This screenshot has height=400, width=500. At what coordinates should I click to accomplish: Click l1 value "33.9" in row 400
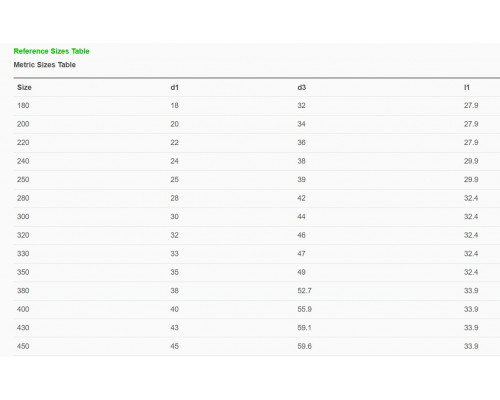471,309
